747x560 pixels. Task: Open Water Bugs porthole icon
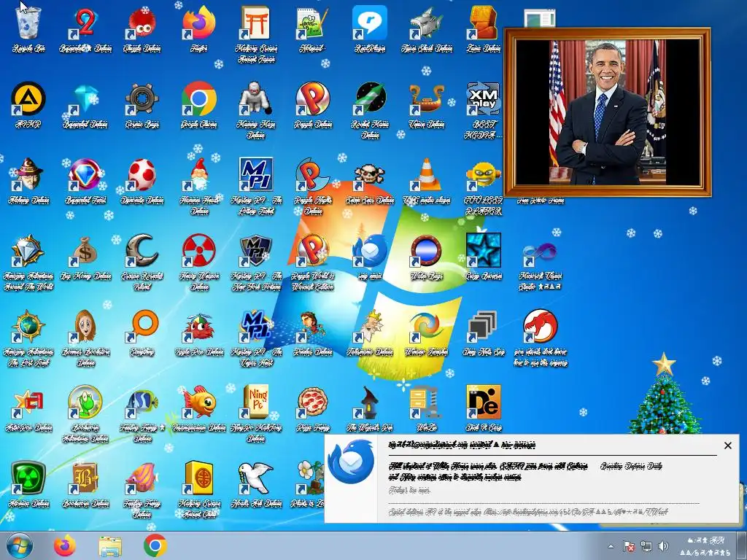(x=426, y=250)
